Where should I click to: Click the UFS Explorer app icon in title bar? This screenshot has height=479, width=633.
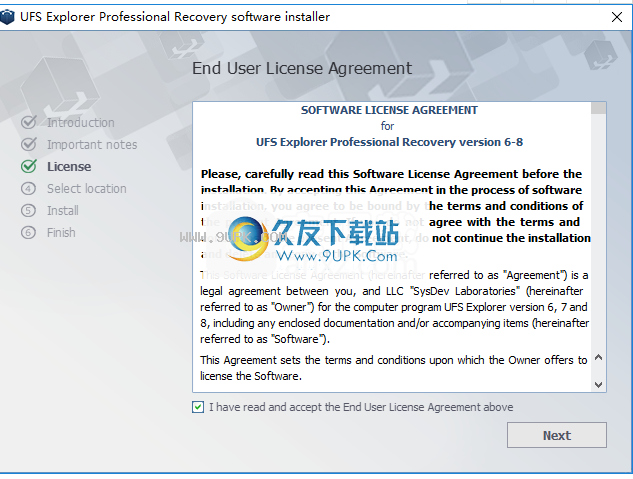tap(7, 17)
